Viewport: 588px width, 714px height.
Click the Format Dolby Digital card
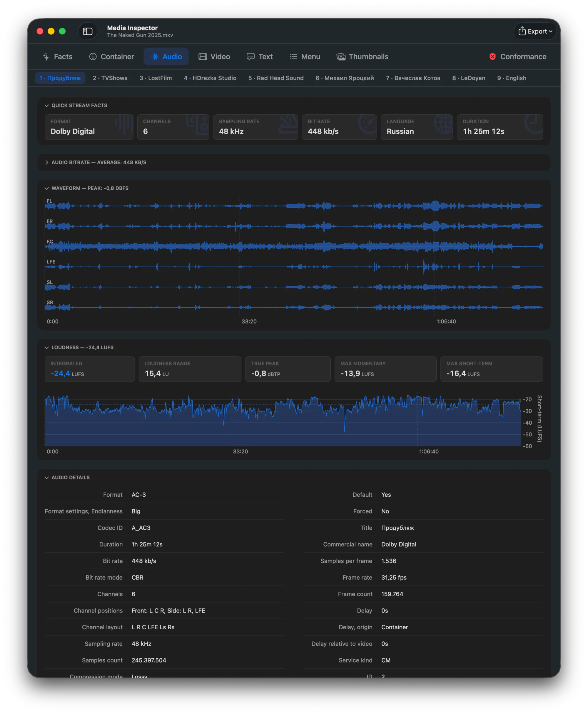89,127
